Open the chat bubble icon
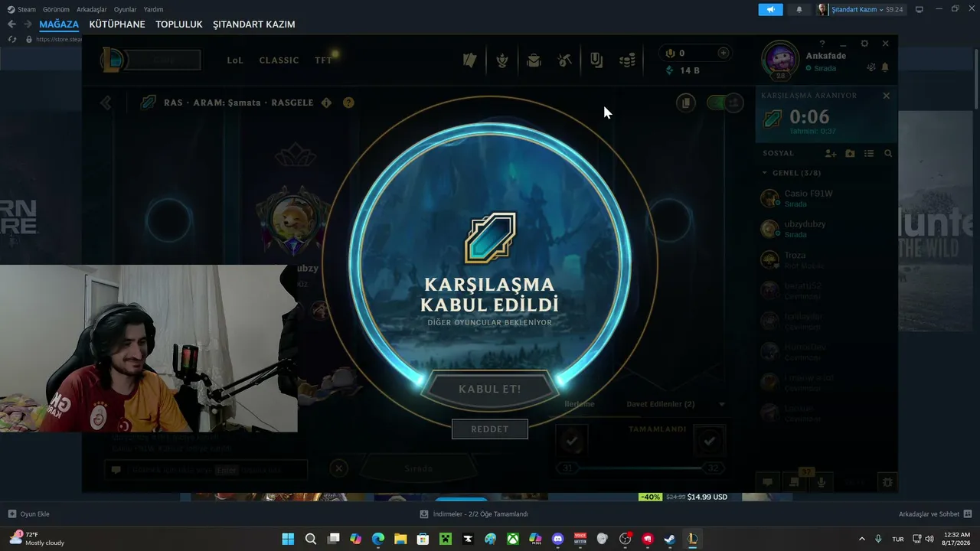The image size is (980, 551). point(767,482)
